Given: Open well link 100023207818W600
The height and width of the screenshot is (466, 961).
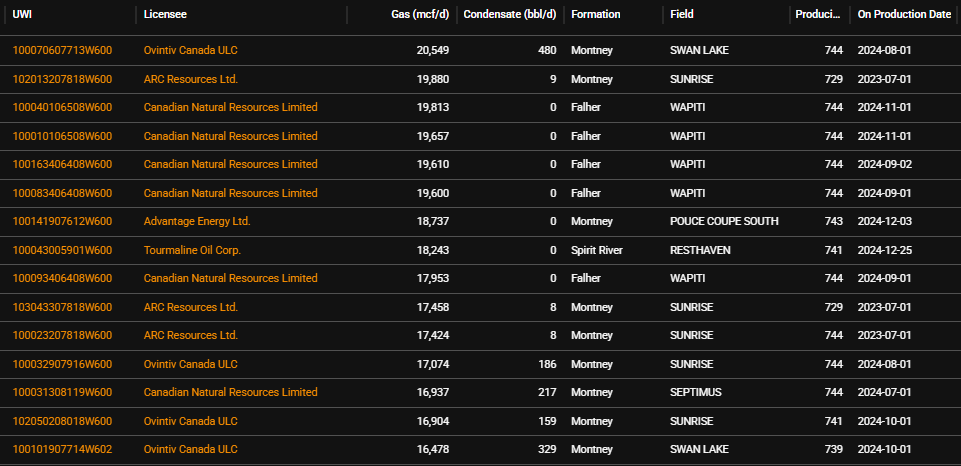Looking at the screenshot, I should pyautogui.click(x=62, y=335).
